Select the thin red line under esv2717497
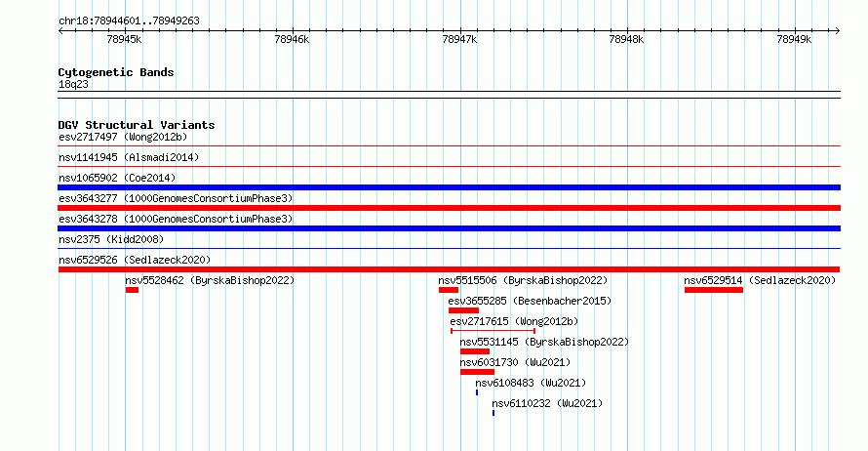The width and height of the screenshot is (868, 451). tap(449, 146)
